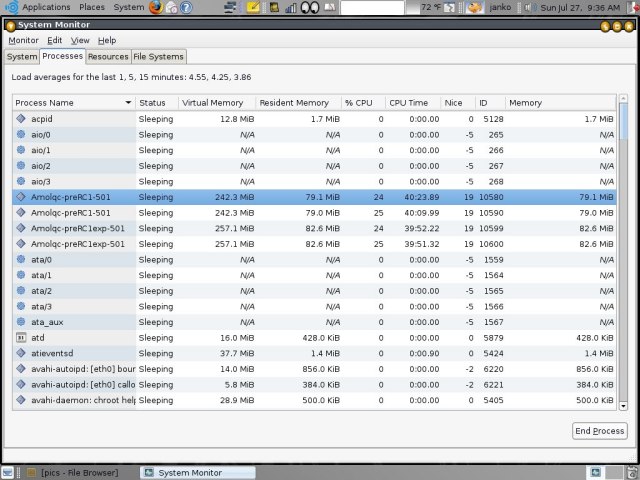Switch to the Resources tab

click(108, 57)
